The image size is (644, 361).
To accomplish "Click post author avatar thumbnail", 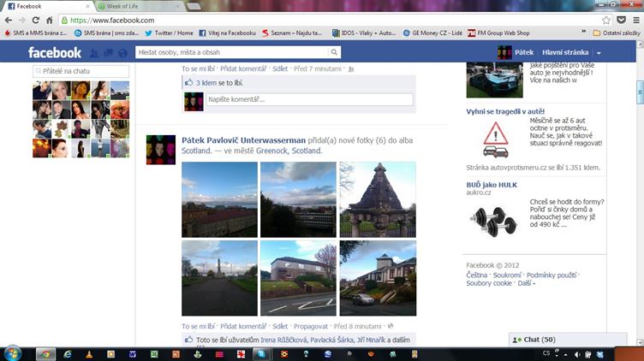I will coord(161,150).
